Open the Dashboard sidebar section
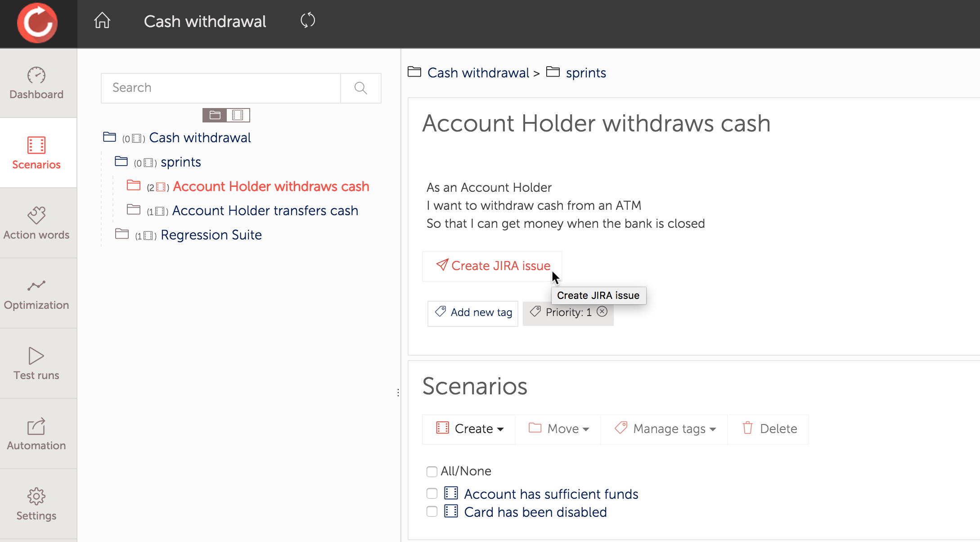 36,83
